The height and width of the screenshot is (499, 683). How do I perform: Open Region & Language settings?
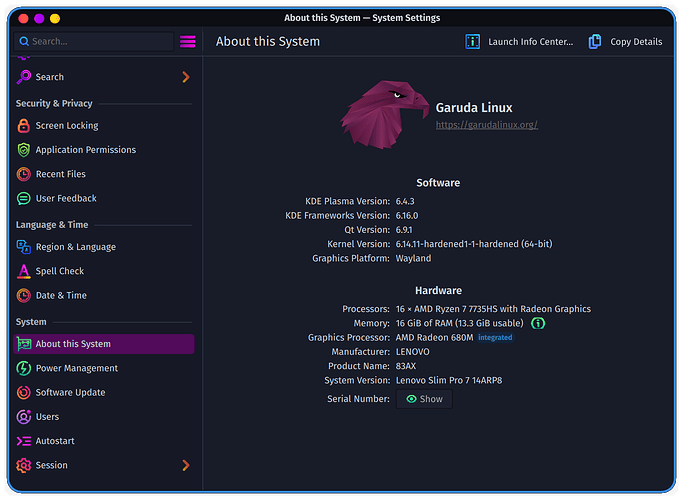click(104, 247)
